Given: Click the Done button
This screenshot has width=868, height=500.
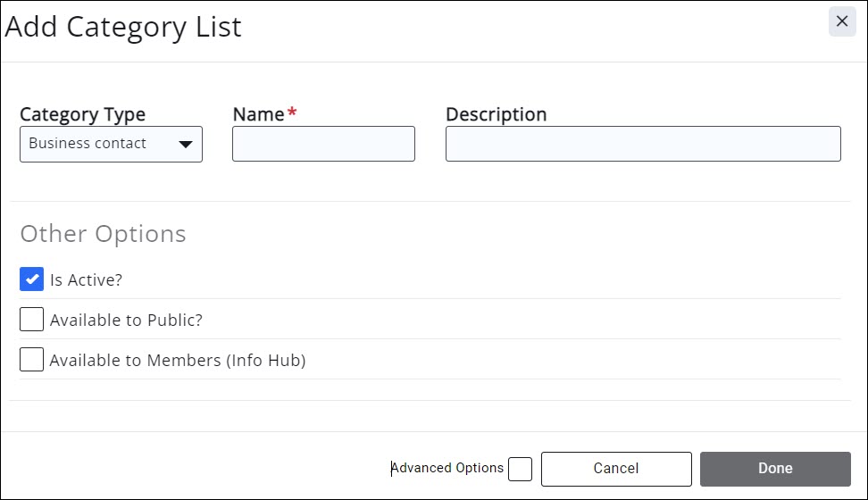Looking at the screenshot, I should pyautogui.click(x=775, y=469).
